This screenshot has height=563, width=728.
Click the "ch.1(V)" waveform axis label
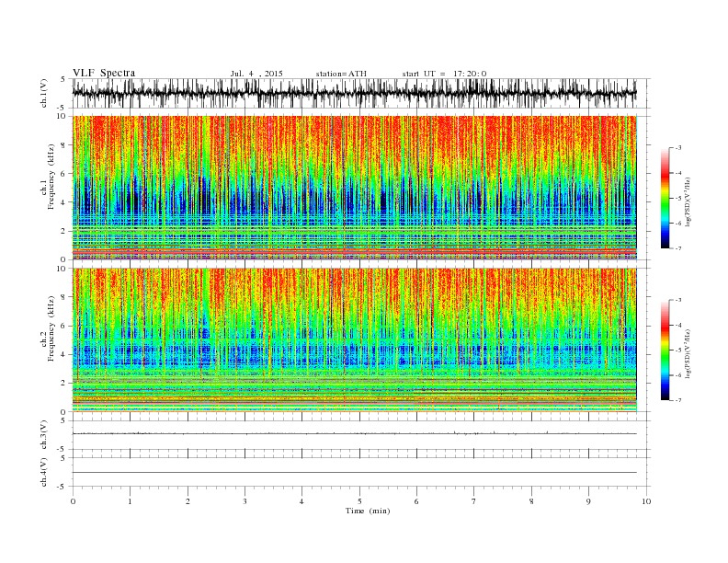coord(44,93)
